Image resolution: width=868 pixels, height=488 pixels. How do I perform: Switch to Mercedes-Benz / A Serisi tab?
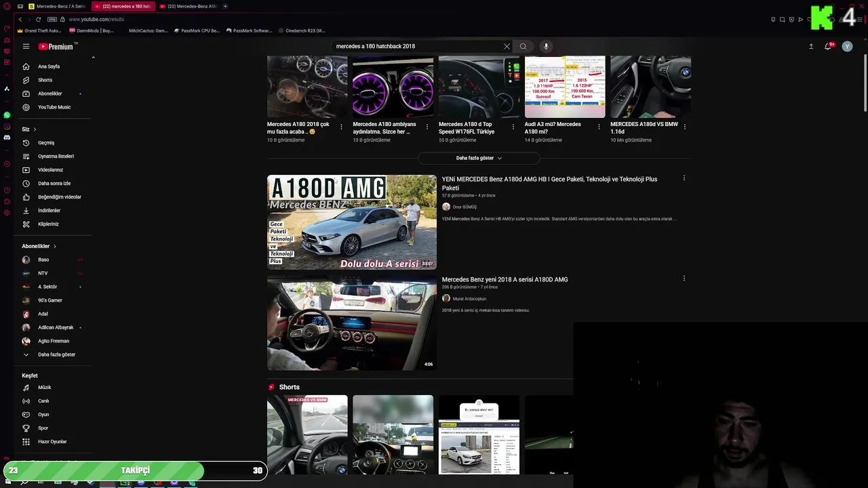pyautogui.click(x=56, y=6)
